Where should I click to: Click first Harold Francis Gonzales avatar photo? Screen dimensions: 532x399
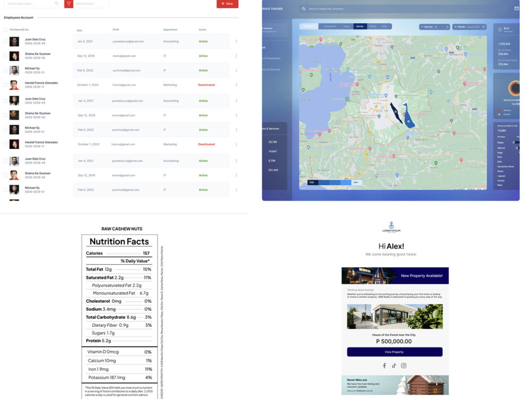pos(14,85)
